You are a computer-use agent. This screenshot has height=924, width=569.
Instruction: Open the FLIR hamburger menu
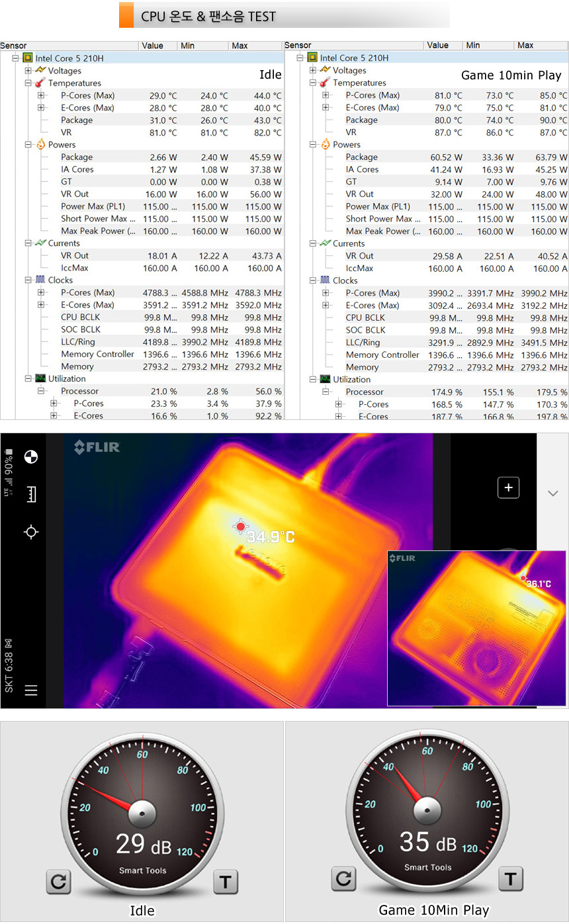(30, 691)
